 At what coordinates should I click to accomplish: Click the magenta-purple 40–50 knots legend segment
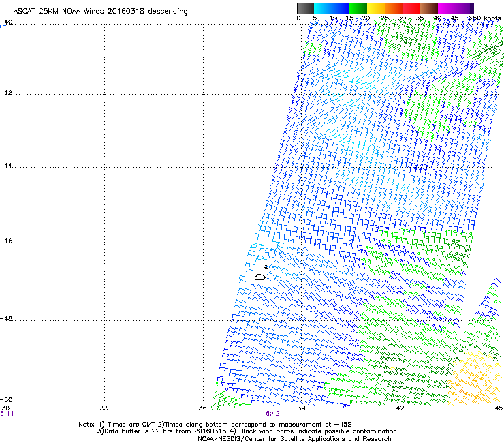(456, 8)
